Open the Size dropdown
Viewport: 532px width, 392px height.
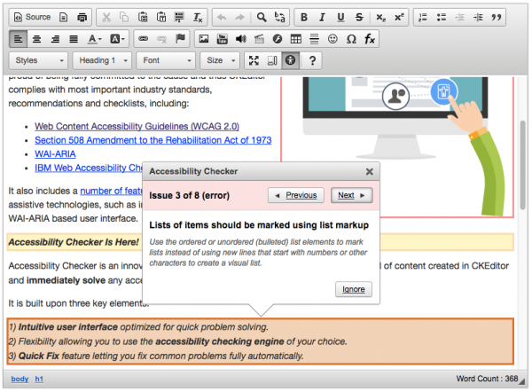coord(220,60)
